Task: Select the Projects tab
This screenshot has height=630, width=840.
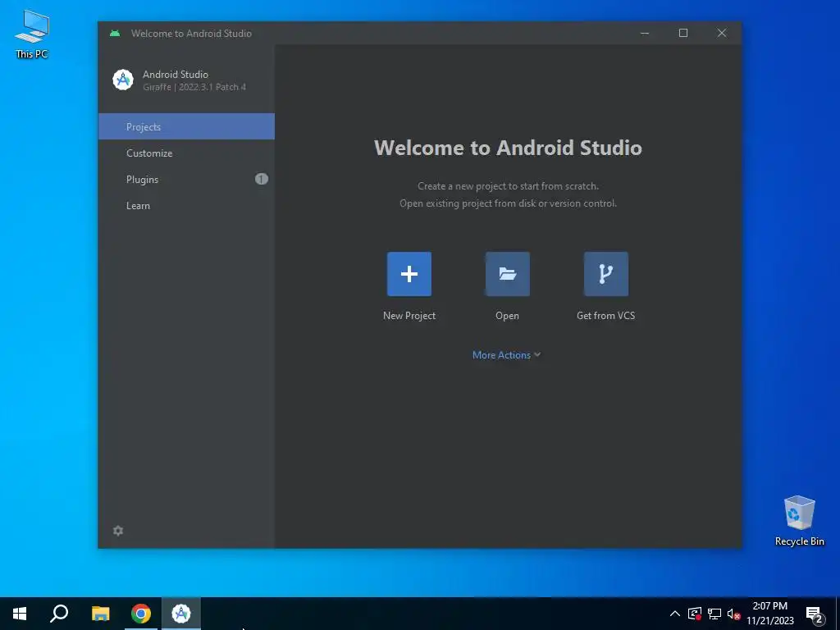Action: click(x=186, y=126)
